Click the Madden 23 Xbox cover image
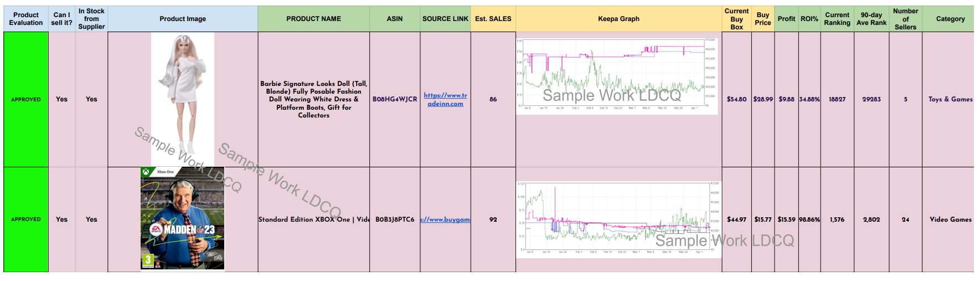Screen dimensions: 980x281 [183, 218]
